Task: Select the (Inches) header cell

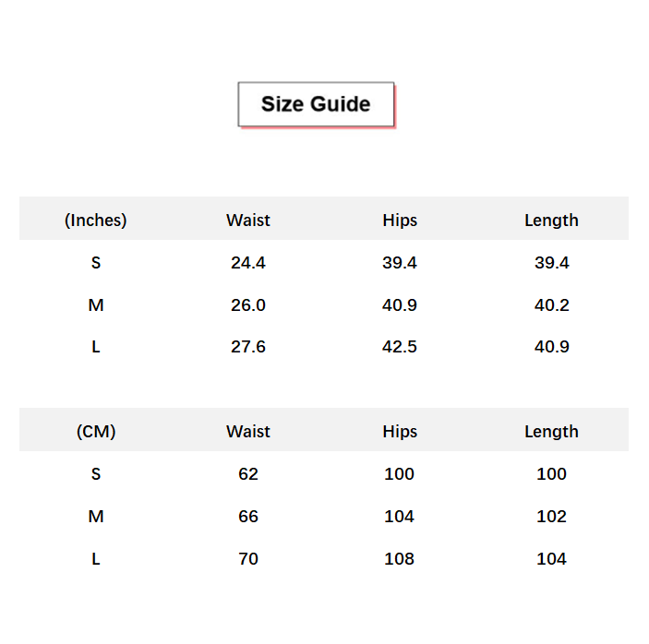Action: tap(96, 220)
